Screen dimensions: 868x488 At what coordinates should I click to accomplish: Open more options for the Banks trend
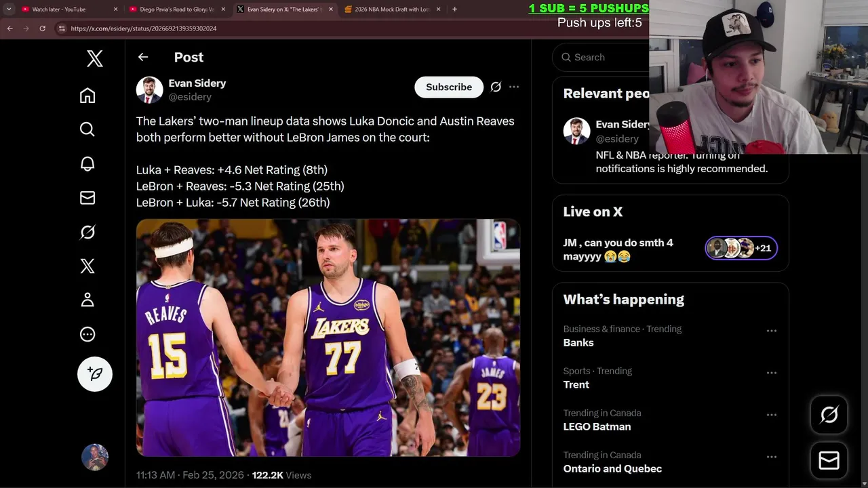tap(771, 331)
